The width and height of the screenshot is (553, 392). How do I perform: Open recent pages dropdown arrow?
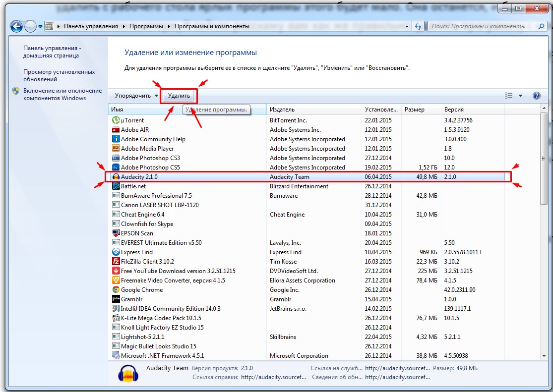(x=40, y=26)
